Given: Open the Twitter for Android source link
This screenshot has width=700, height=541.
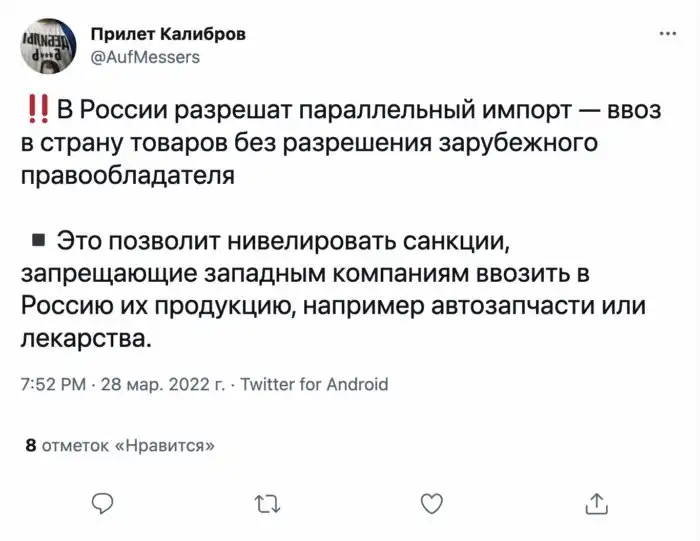Looking at the screenshot, I should click(x=315, y=384).
